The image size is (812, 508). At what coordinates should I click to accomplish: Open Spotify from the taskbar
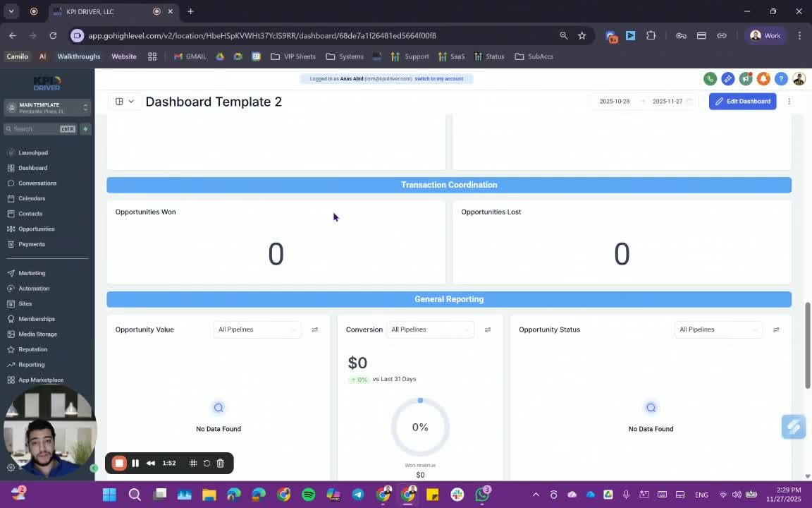[308, 495]
